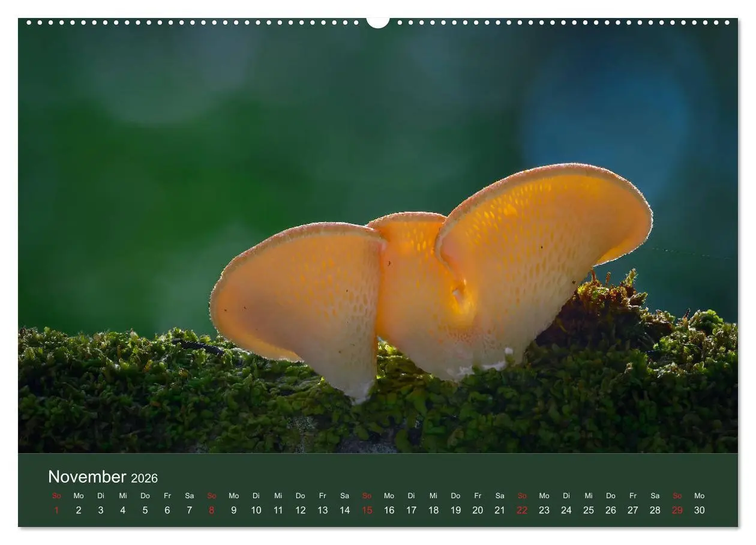The image size is (756, 545).
Task: Click date 12 in the calendar row
Action: pos(301,510)
